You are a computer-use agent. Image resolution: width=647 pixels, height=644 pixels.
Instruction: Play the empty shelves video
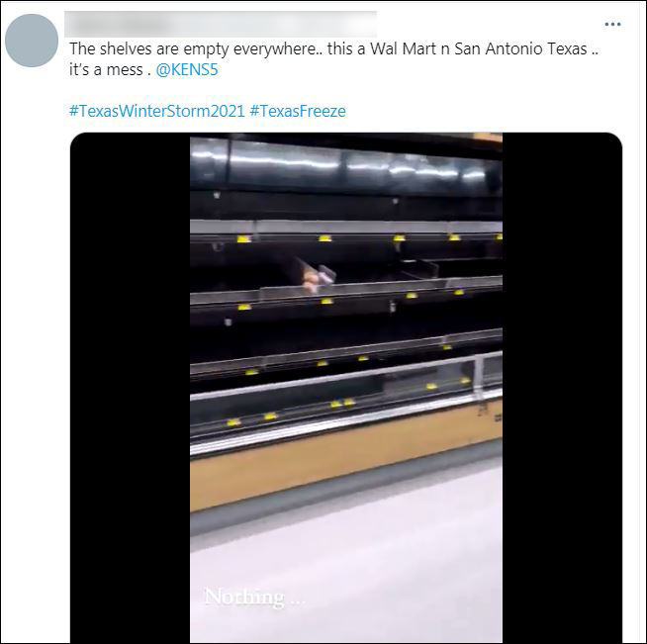pyautogui.click(x=346, y=387)
